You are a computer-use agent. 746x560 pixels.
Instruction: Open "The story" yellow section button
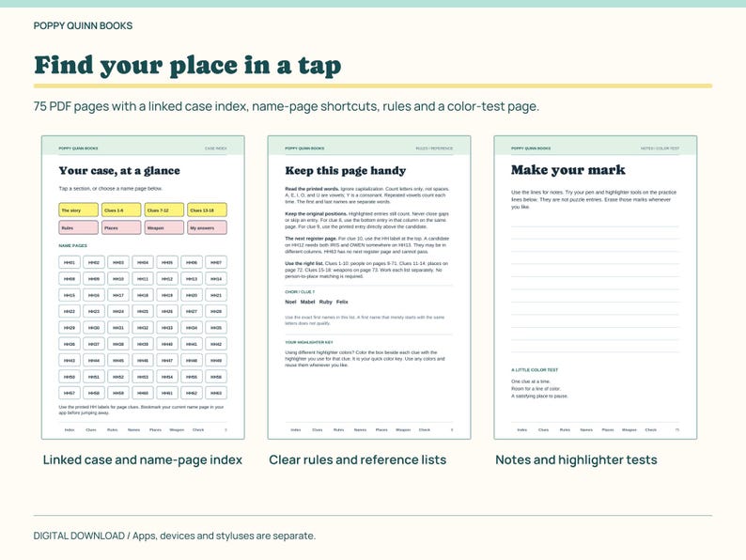(79, 210)
